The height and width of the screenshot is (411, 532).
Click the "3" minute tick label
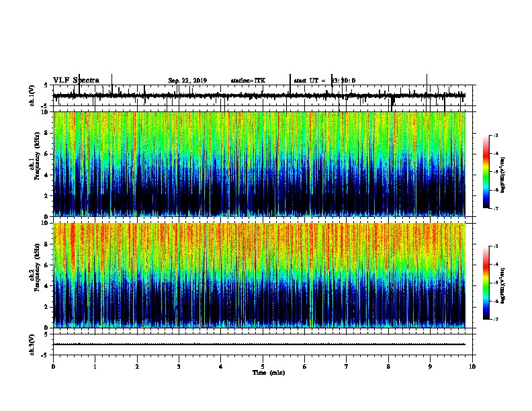click(179, 367)
